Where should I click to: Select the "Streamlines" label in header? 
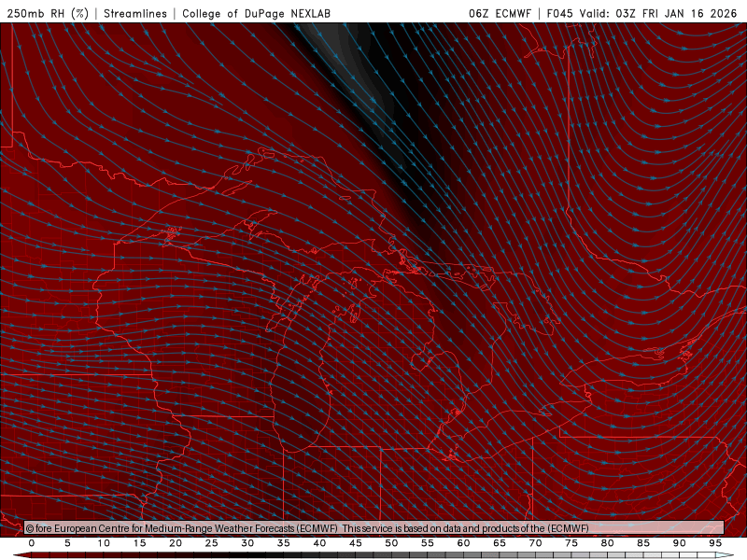[135, 13]
